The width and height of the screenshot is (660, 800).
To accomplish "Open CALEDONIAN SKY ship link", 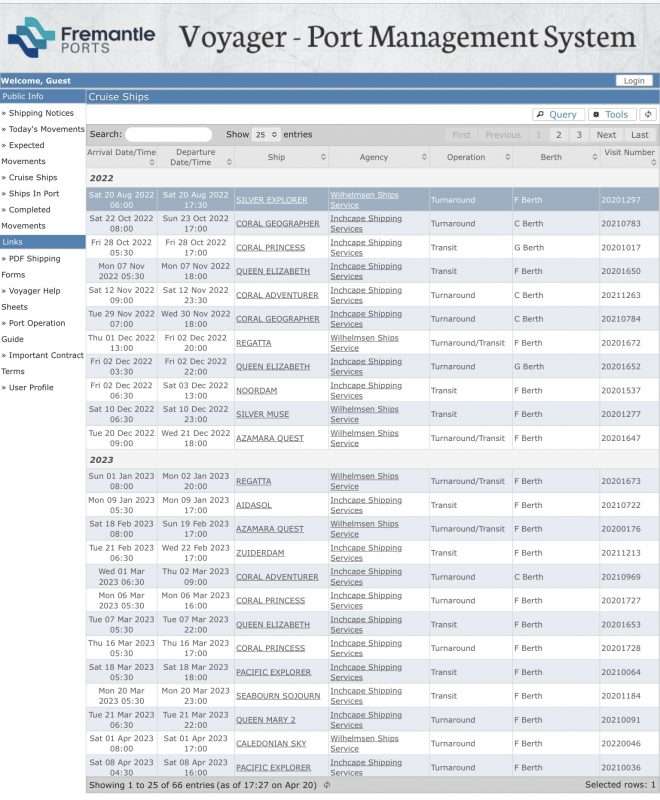I will [271, 744].
